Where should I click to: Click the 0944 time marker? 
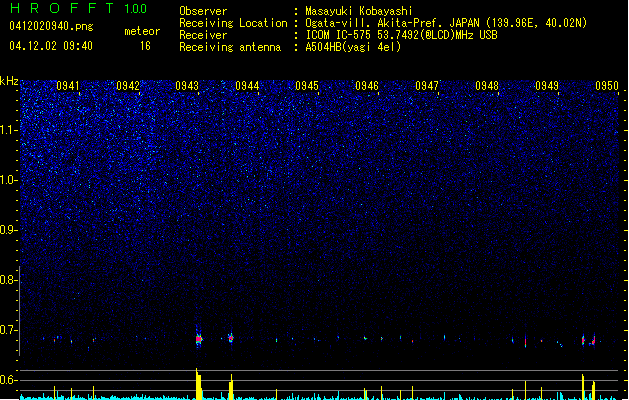(x=247, y=86)
